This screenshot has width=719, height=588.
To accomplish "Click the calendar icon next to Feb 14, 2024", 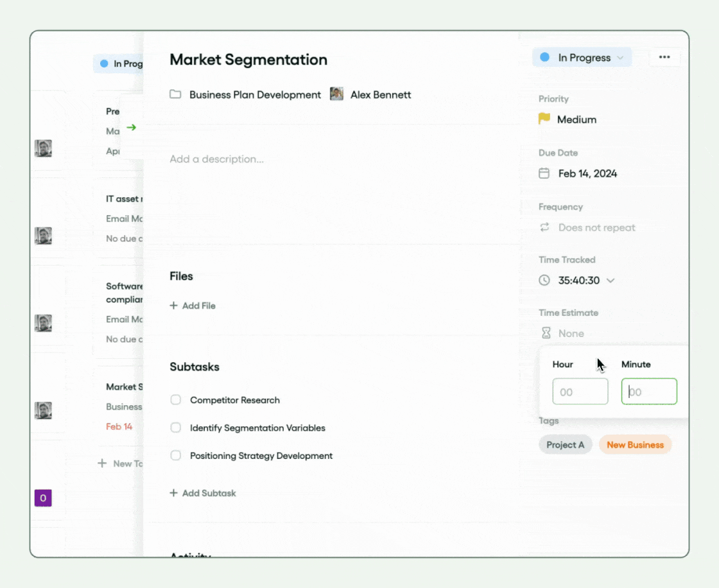I will pyautogui.click(x=544, y=173).
